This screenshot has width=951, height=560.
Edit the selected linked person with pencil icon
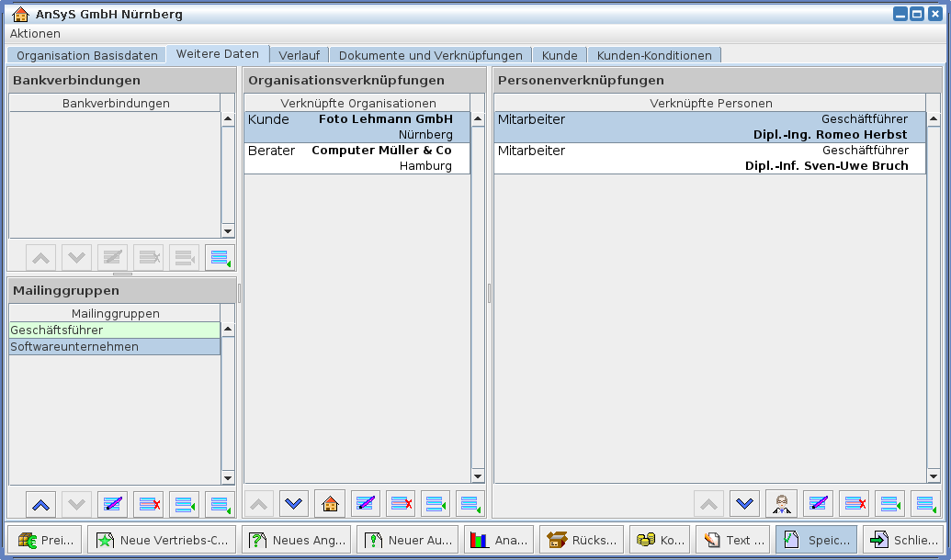817,503
